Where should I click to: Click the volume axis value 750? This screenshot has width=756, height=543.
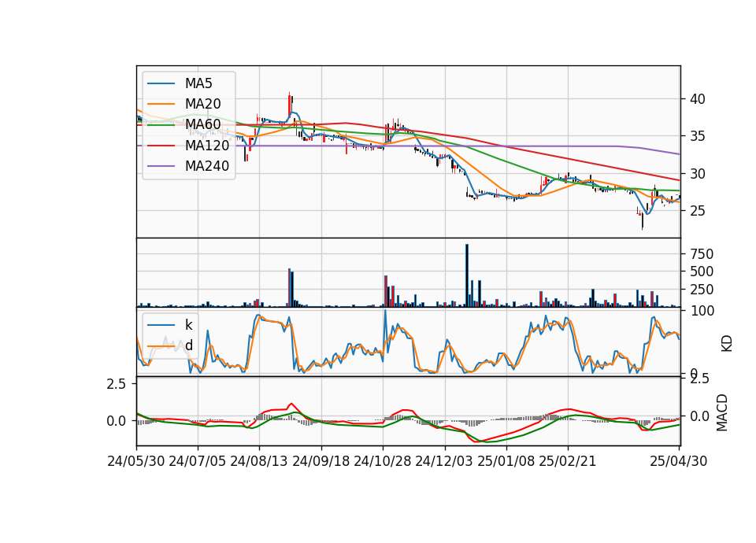(x=702, y=254)
